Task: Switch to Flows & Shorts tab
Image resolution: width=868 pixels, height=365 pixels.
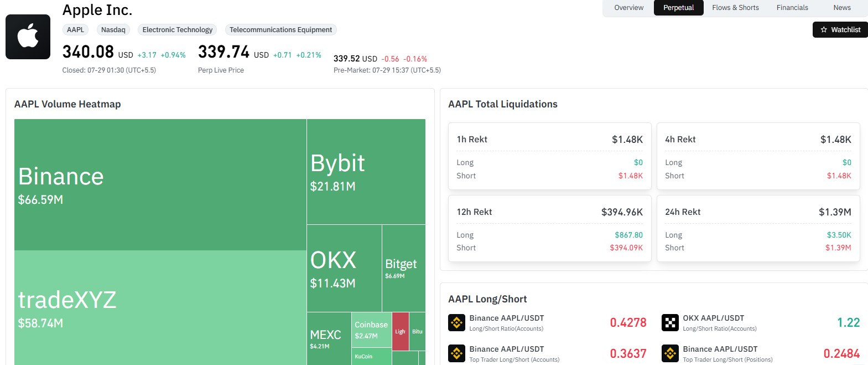Action: 735,8
